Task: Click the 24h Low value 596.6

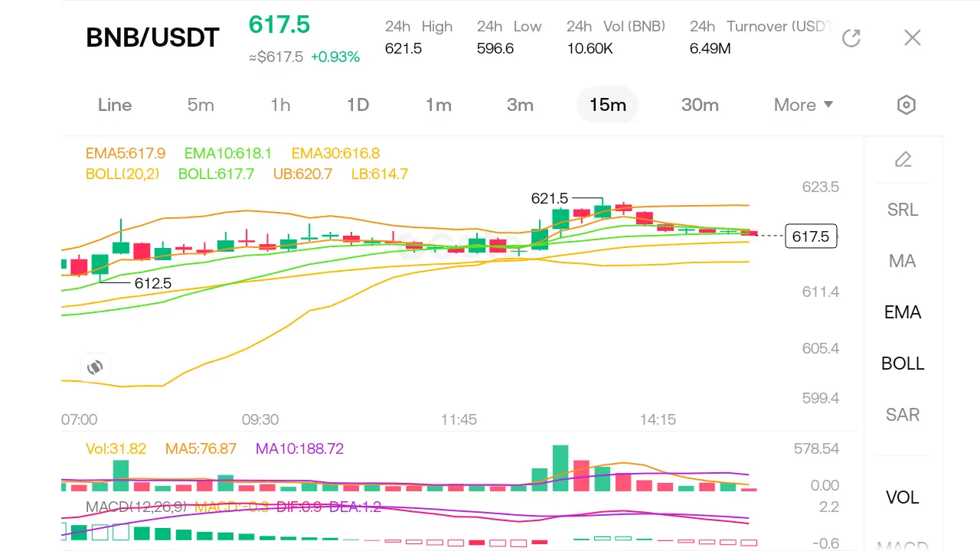Action: [495, 48]
